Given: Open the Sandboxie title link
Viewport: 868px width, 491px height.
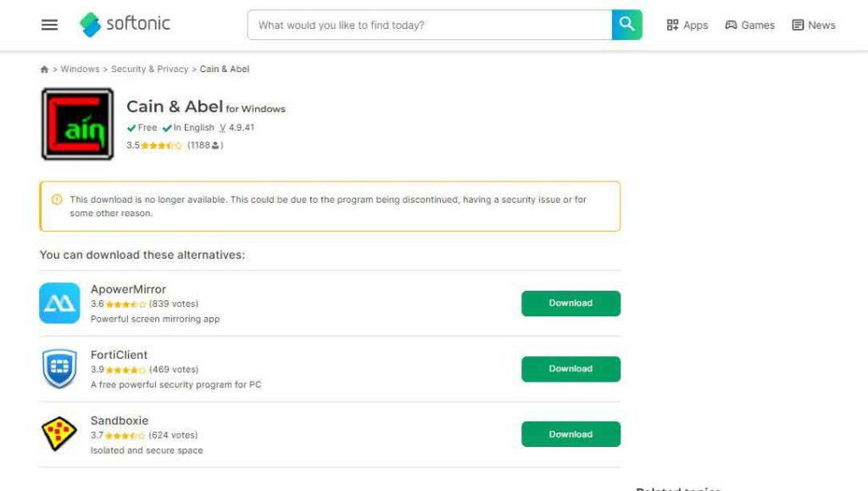Looking at the screenshot, I should 120,421.
